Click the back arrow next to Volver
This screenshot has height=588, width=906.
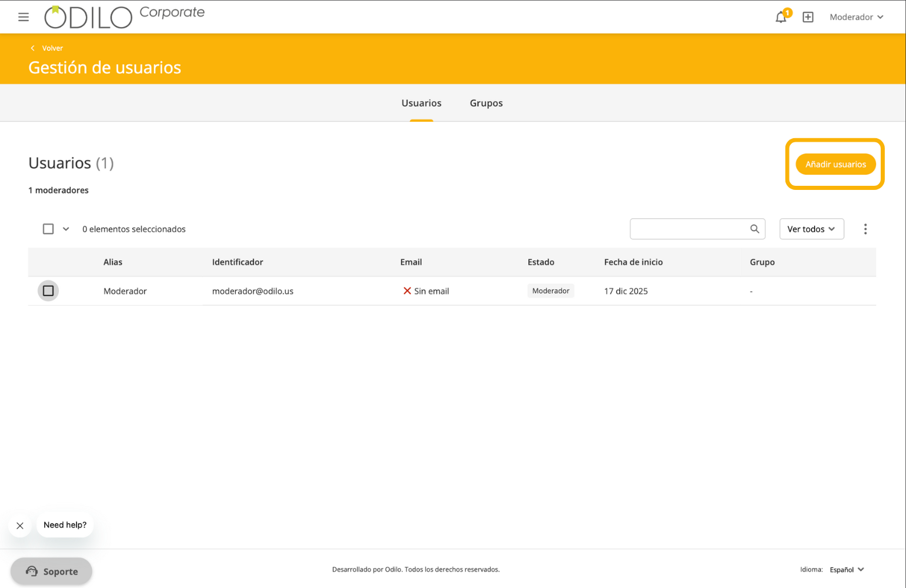33,48
